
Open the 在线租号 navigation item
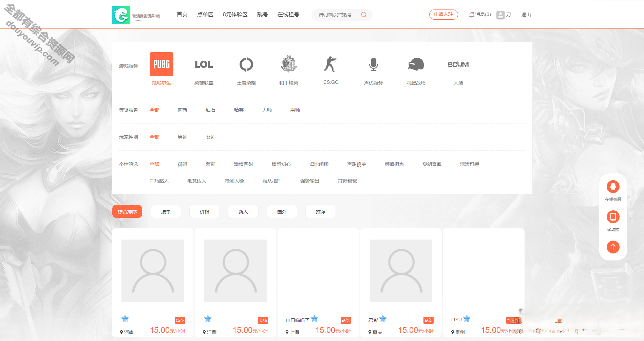click(x=288, y=15)
